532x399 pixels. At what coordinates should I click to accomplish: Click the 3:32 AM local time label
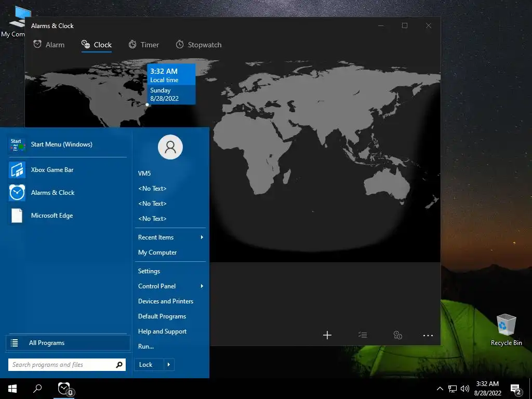(x=171, y=75)
